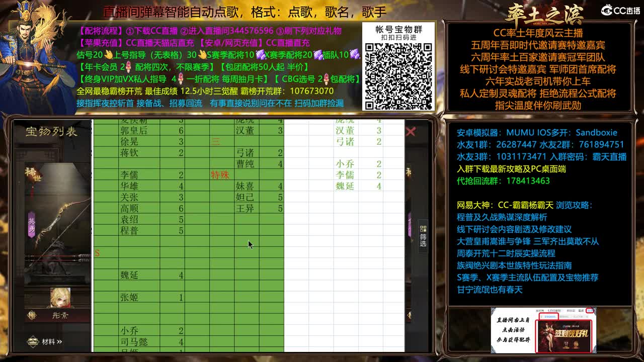This screenshot has height=362, width=644.
Task: Click 线下研讨会内容剧透及修改建议 line
Action: point(514,229)
